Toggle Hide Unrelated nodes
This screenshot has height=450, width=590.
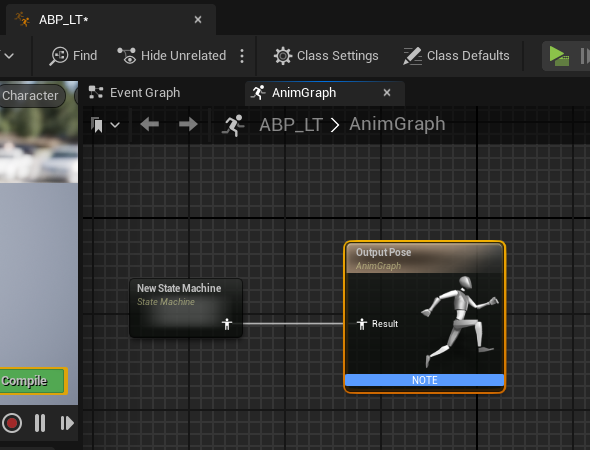coord(171,56)
